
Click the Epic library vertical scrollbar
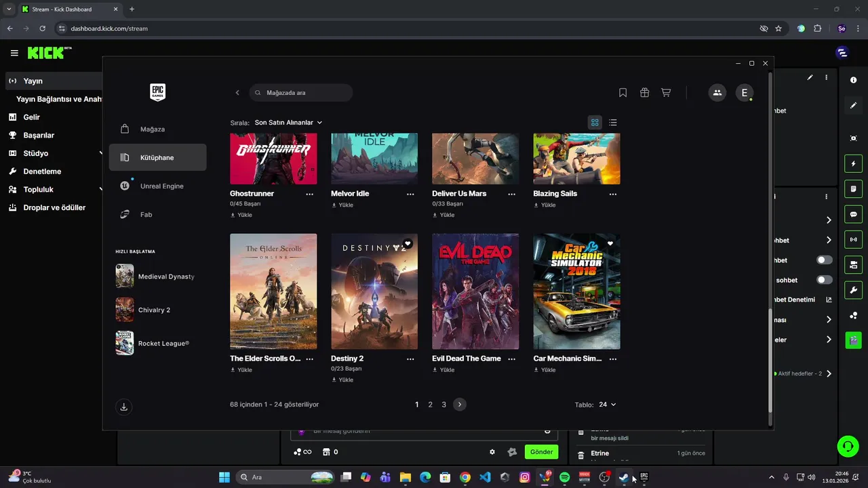point(770,359)
